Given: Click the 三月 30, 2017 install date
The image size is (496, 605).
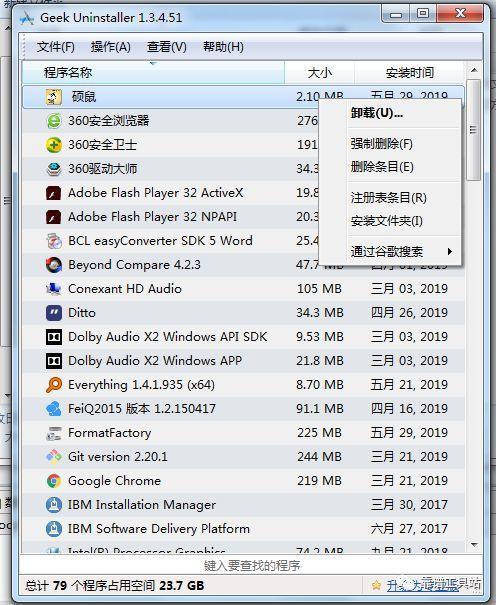Looking at the screenshot, I should click(409, 505).
